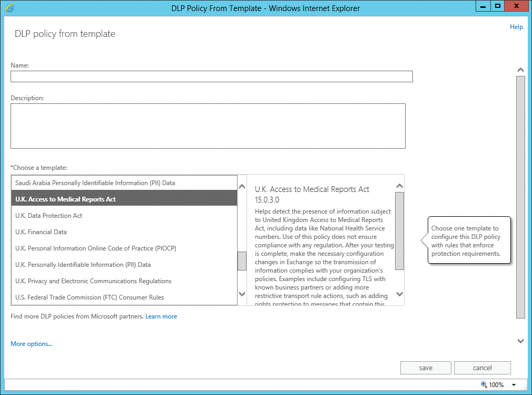Viewport: 532px width, 395px height.
Task: Select U.K. Personal Information Online Code of Practice
Action: click(124, 248)
